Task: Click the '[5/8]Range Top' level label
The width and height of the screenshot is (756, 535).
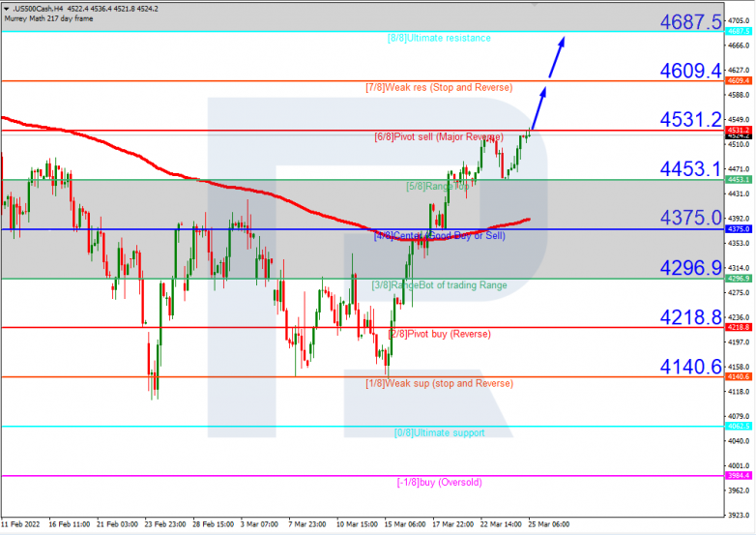Action: click(x=438, y=186)
